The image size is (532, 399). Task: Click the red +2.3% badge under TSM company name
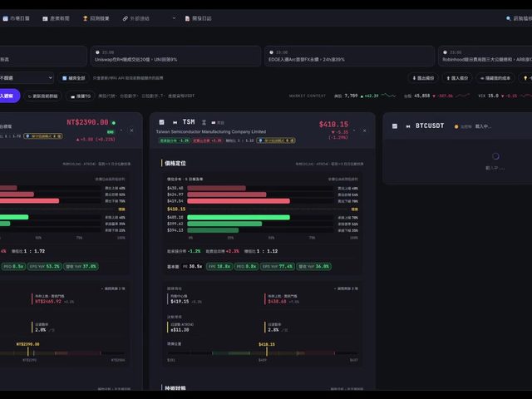click(207, 140)
